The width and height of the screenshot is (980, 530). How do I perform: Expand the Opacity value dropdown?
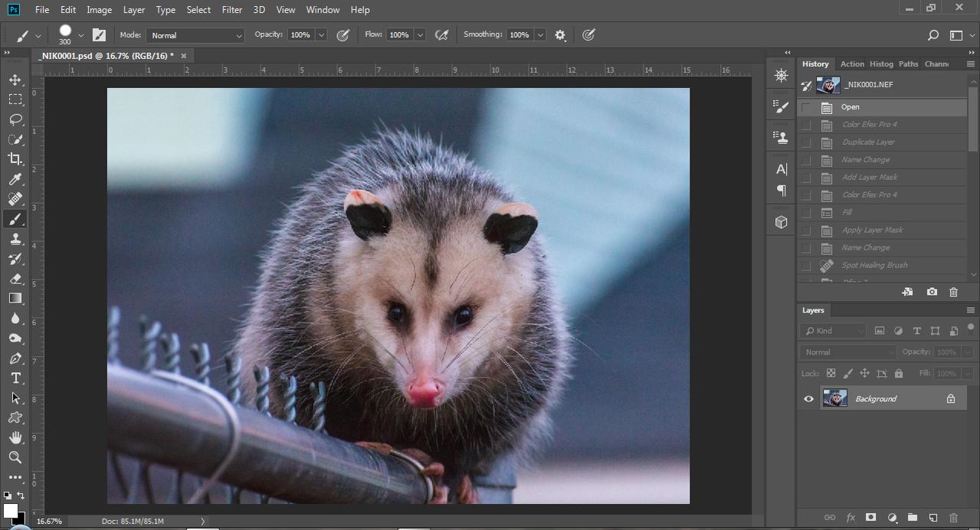(321, 35)
